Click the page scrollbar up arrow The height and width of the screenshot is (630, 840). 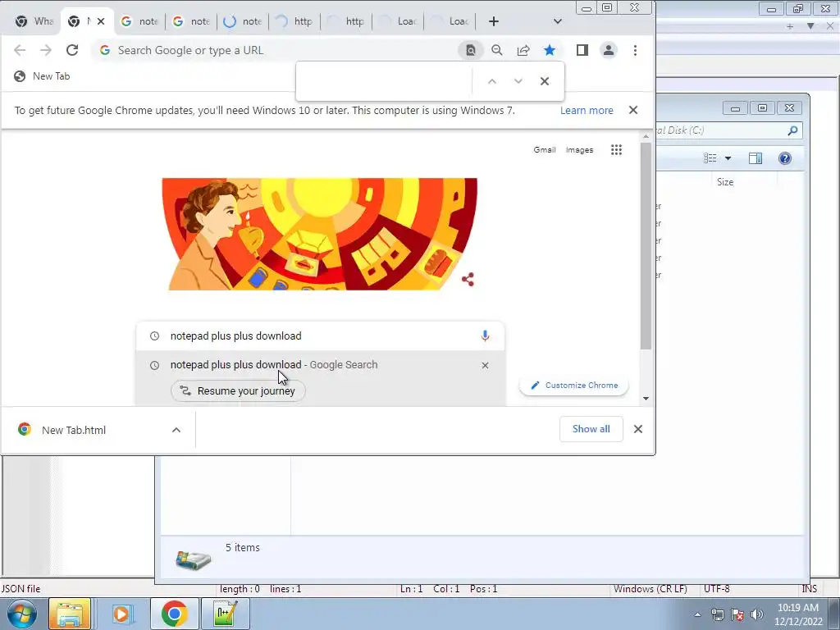(646, 137)
